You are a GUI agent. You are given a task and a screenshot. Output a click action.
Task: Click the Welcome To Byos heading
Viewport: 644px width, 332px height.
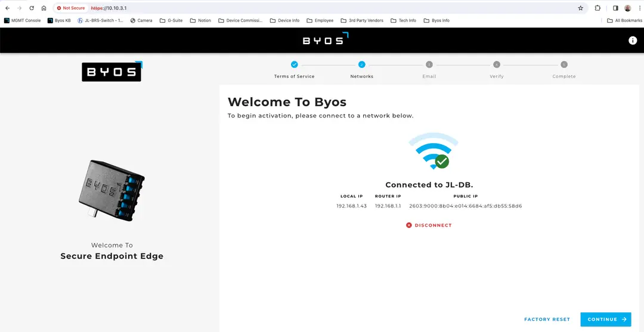(x=287, y=102)
